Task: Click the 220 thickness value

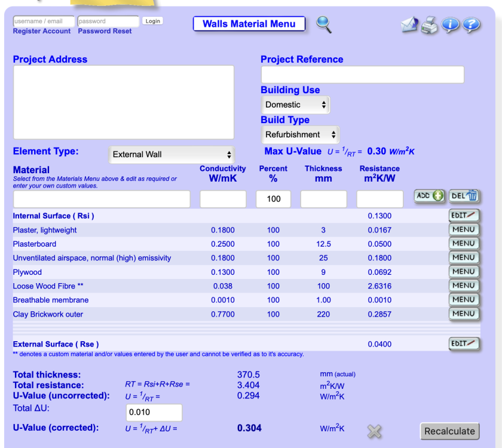Action: 323,314
